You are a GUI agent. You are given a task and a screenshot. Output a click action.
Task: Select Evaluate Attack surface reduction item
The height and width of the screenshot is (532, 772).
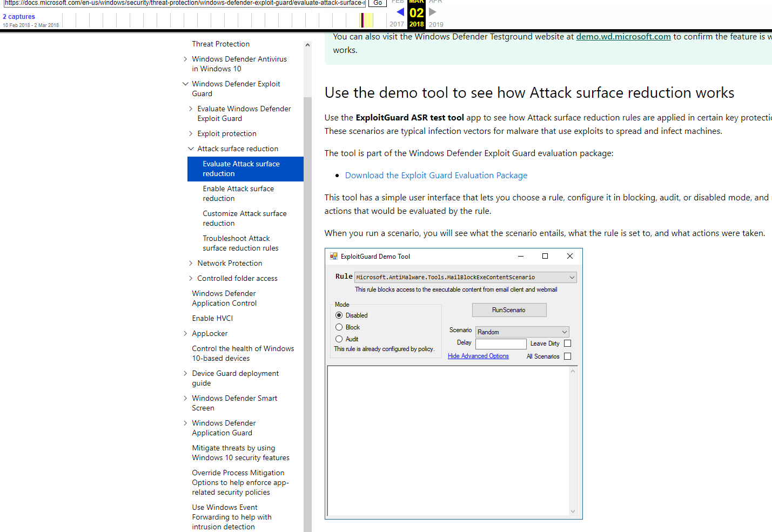pyautogui.click(x=245, y=169)
